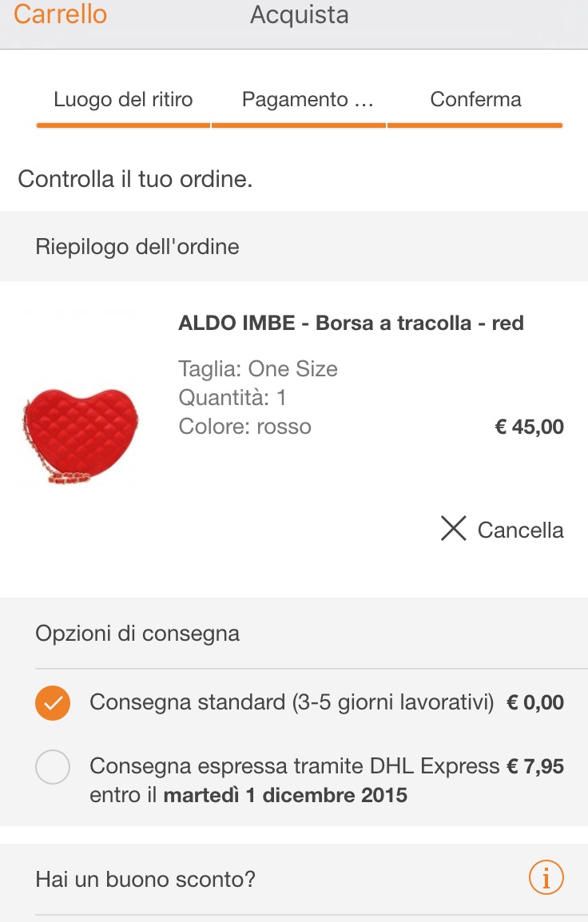This screenshot has width=588, height=922.
Task: Choose the DHL Express delivery label text
Action: 294,767
